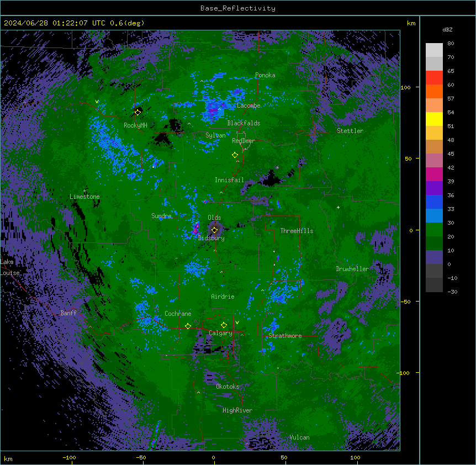Click the Calgary city label
476x465 pixels.
click(x=221, y=333)
